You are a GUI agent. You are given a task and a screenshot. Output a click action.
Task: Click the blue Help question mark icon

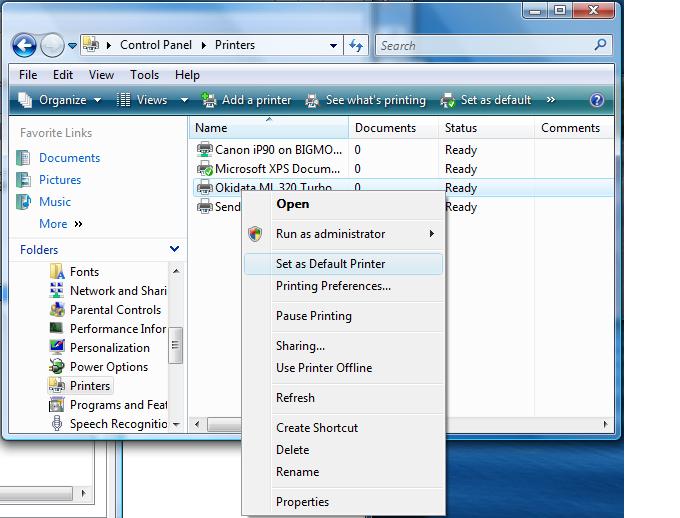coord(597,100)
